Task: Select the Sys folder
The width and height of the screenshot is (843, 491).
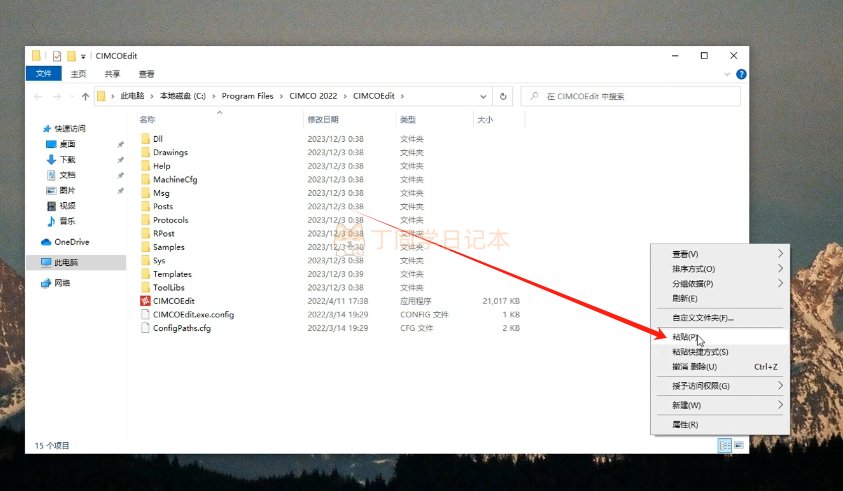Action: pyautogui.click(x=159, y=260)
